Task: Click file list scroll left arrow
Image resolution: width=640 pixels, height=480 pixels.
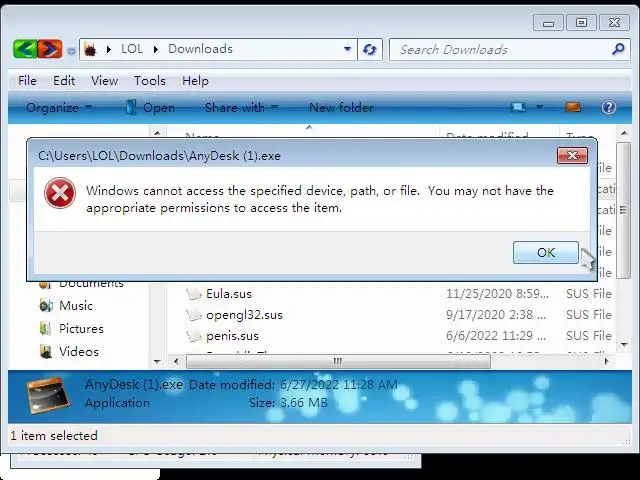Action: point(176,361)
